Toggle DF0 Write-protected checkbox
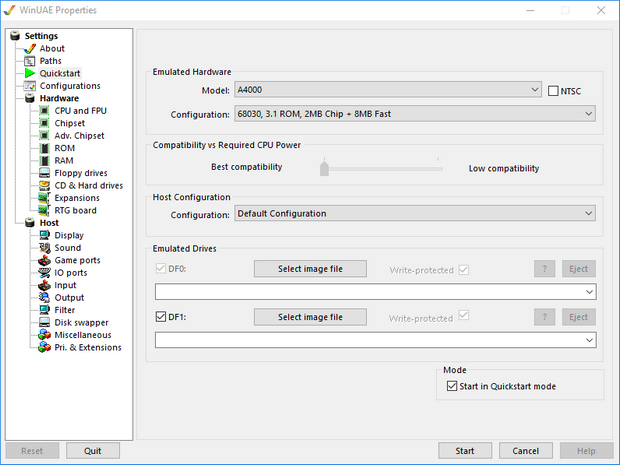 464,270
